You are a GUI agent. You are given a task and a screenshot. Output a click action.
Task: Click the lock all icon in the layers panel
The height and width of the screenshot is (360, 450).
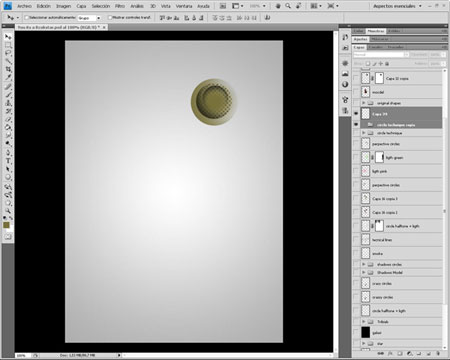[387, 63]
